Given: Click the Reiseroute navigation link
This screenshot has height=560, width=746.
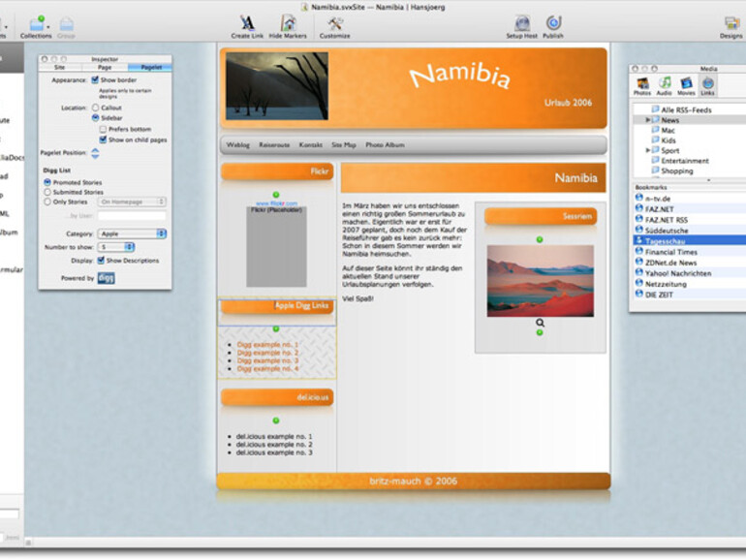Looking at the screenshot, I should coord(274,144).
